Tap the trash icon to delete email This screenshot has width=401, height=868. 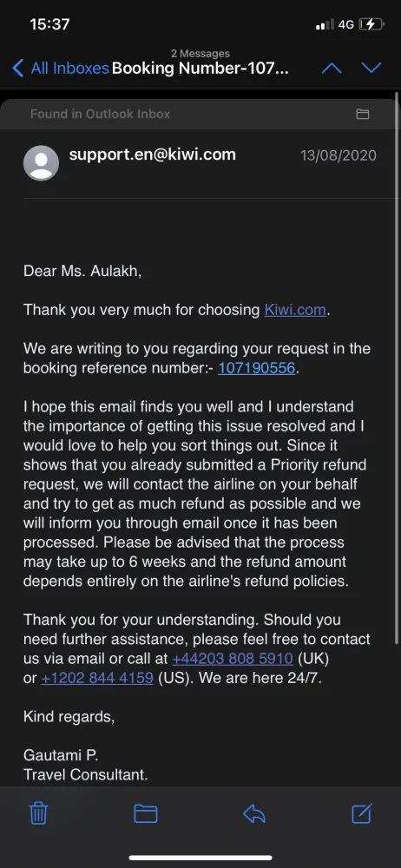38,814
